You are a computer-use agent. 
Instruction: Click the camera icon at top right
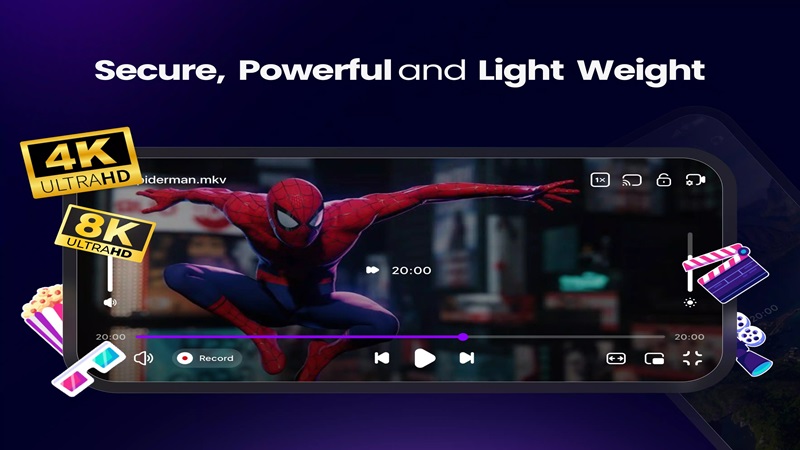point(695,180)
